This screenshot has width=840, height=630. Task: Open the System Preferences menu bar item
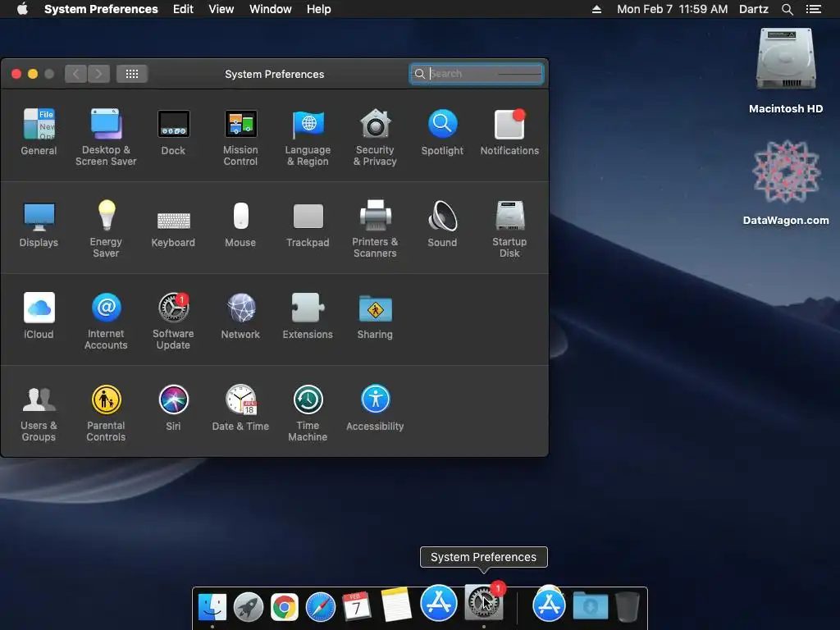[101, 9]
